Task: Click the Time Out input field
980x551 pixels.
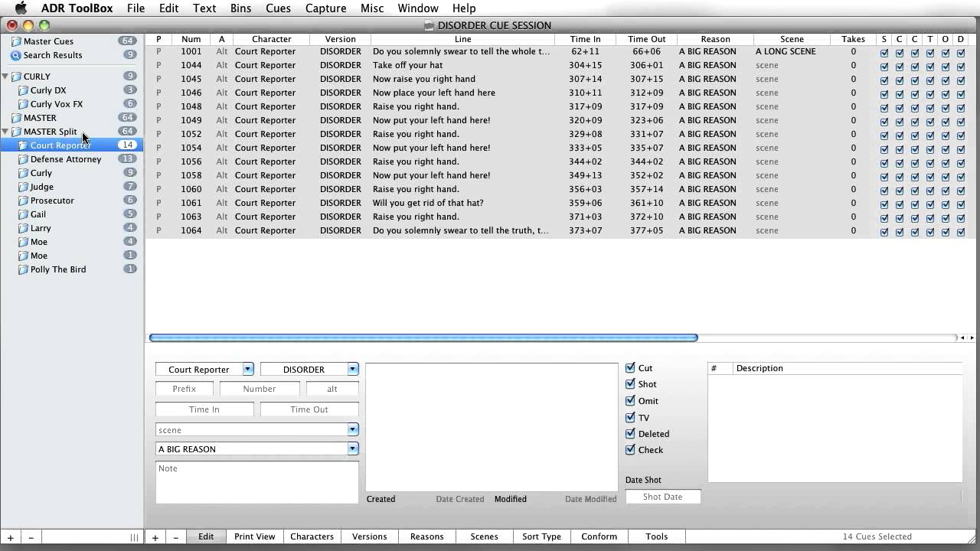Action: coord(309,409)
